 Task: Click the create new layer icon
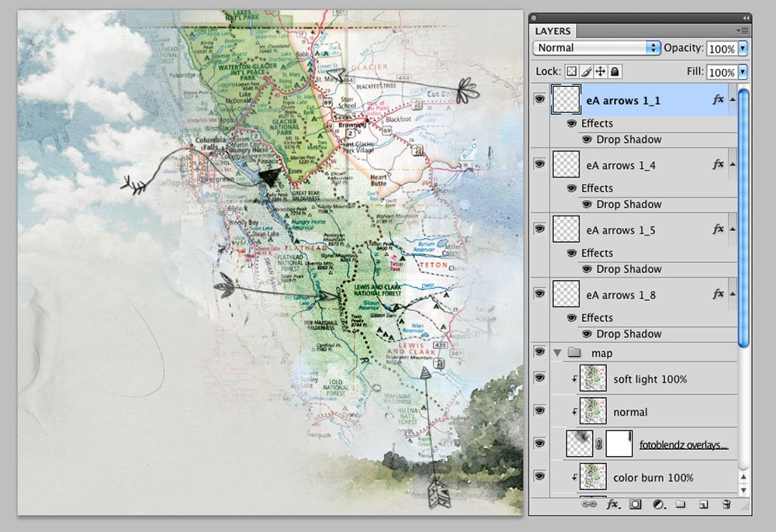[x=703, y=504]
